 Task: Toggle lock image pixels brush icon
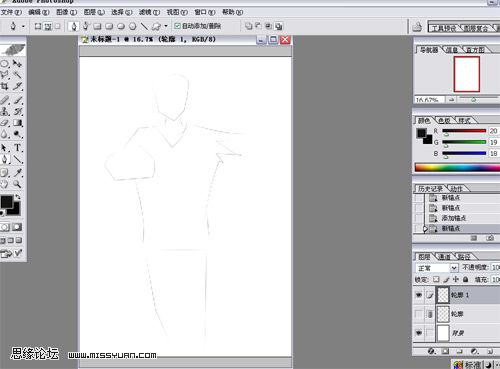[446, 279]
